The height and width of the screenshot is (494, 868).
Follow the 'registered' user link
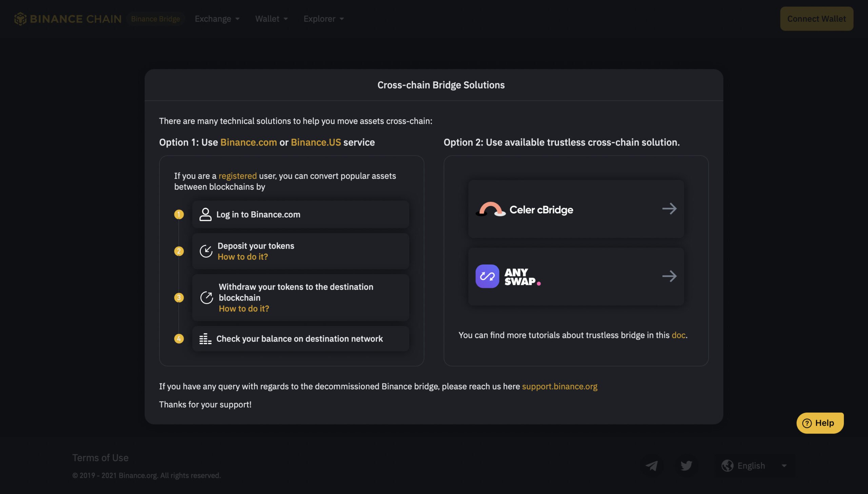[x=237, y=176]
